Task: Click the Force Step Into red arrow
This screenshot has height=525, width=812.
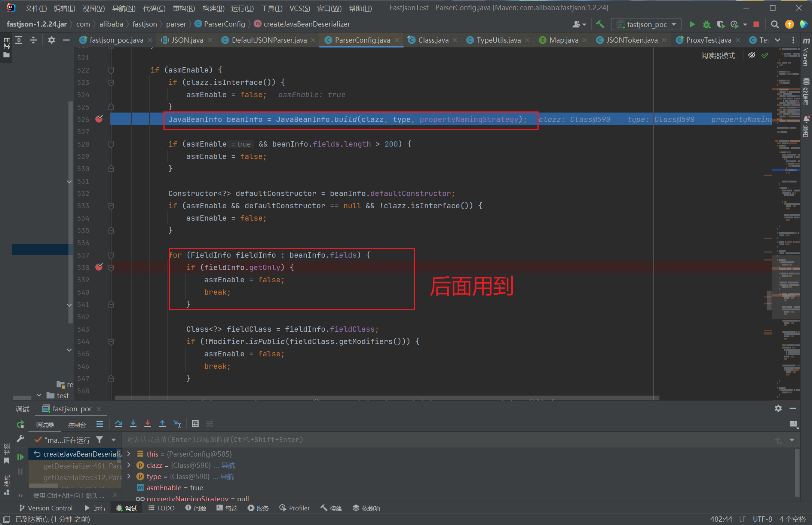Action: pyautogui.click(x=148, y=424)
